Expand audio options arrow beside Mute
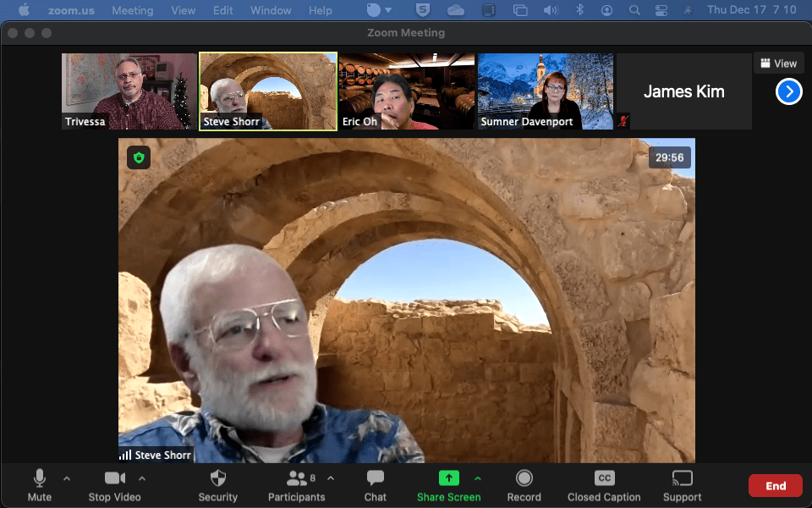Viewport: 812px width, 508px height. [x=67, y=478]
